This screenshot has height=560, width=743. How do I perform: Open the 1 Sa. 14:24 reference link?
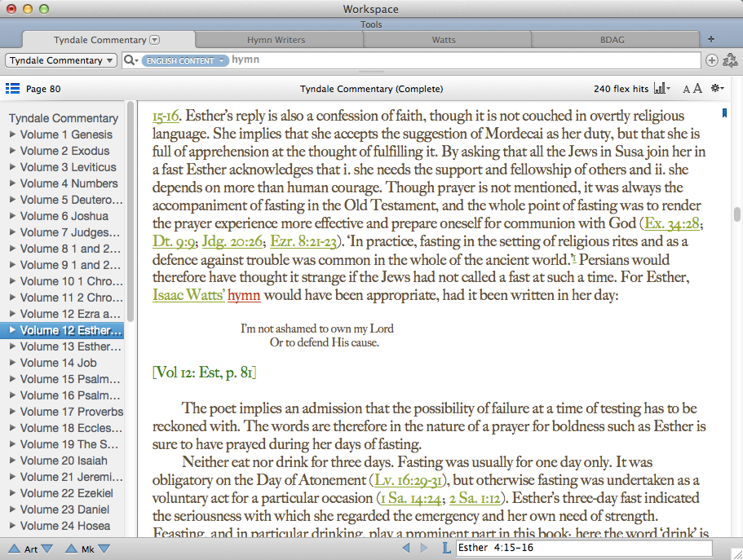click(x=411, y=498)
